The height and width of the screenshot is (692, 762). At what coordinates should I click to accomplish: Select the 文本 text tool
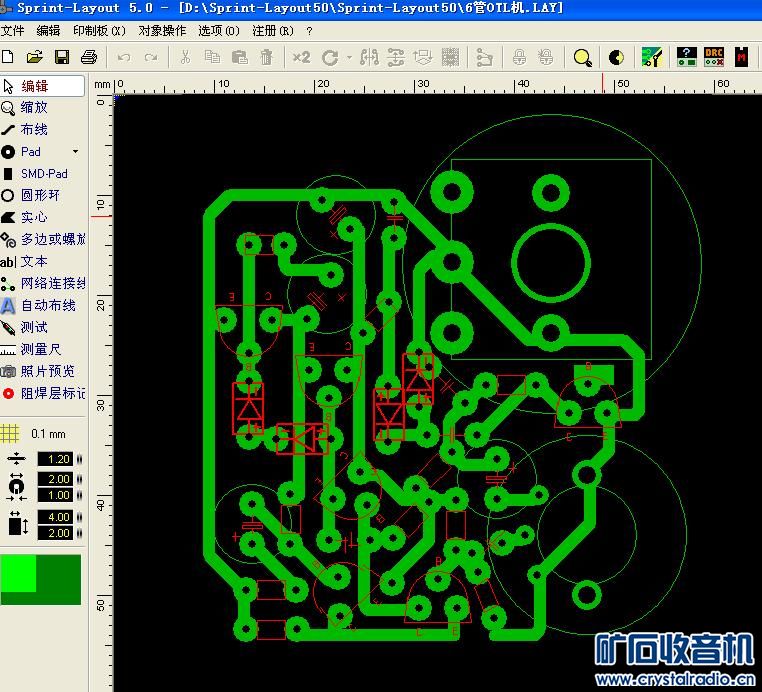click(x=34, y=261)
